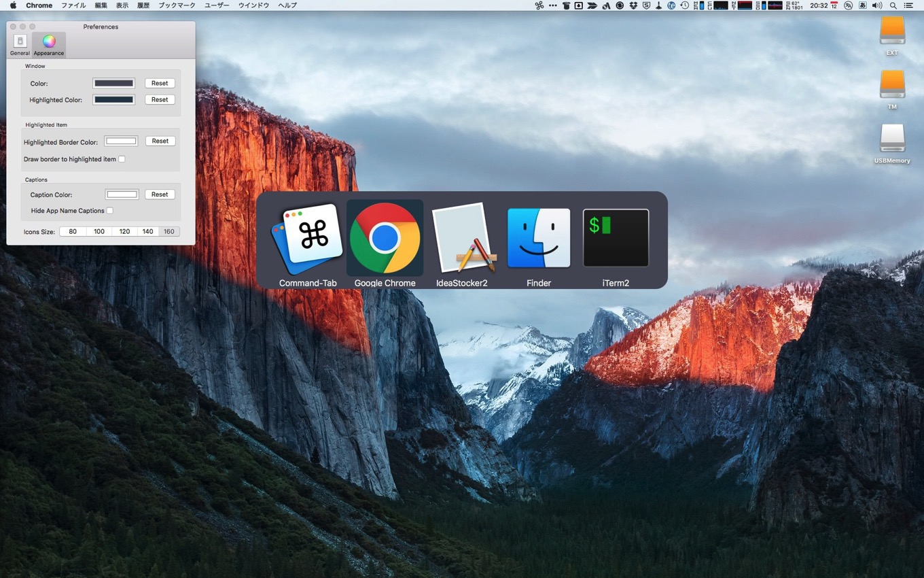Click the clock showing 20:32
This screenshot has height=578, width=924.
click(819, 5)
